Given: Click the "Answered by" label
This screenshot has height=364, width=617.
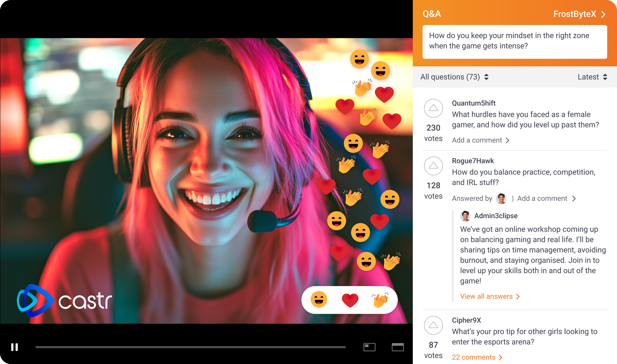Looking at the screenshot, I should pos(472,198).
